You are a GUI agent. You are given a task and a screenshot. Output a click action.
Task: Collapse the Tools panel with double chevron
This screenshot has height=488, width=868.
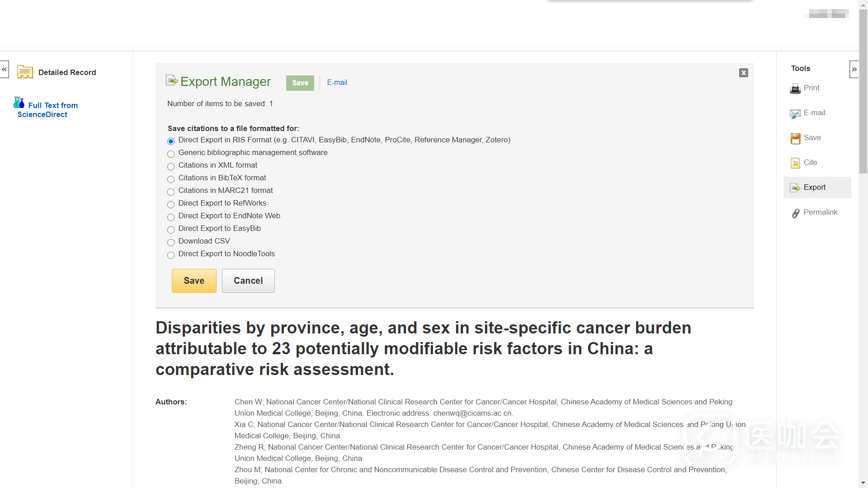854,70
